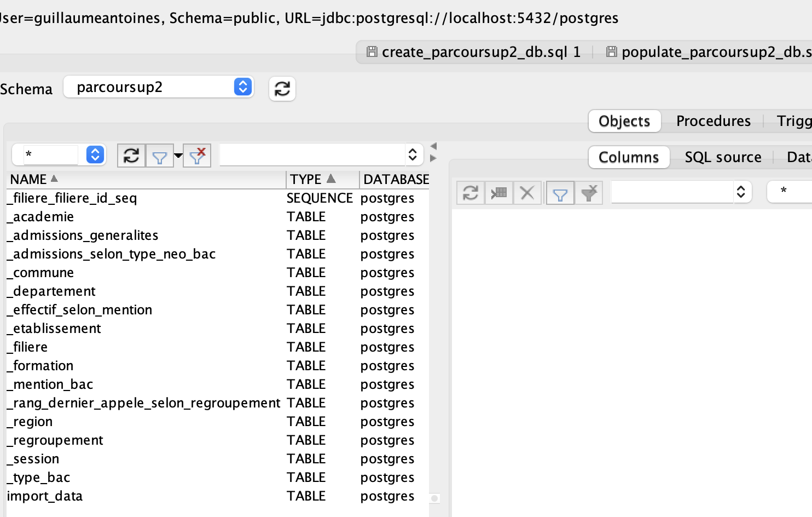Clear the filter with red X funnel icon
Viewport: 812px width, 517px height.
(197, 156)
